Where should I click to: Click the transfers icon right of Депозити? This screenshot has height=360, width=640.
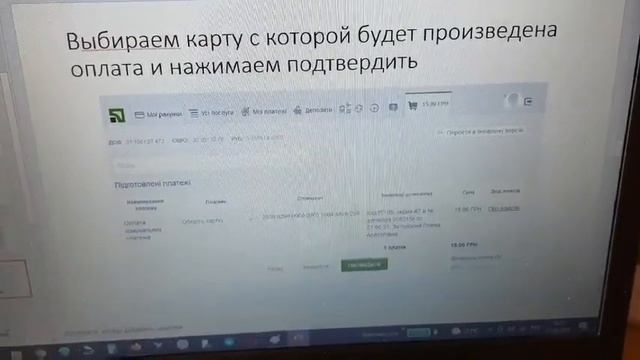345,108
